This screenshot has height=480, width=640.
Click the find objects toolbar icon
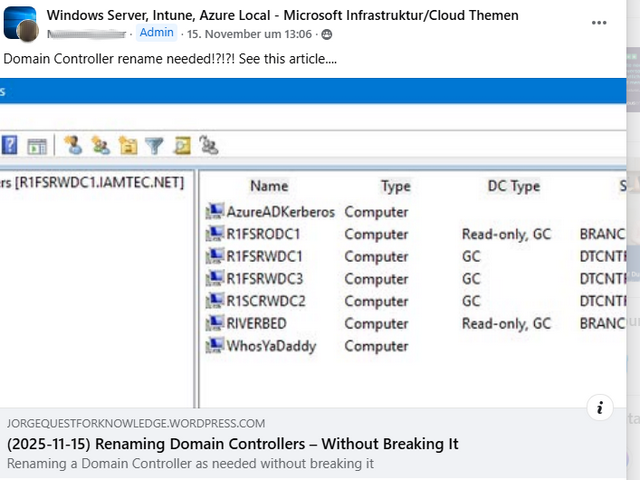coord(182,146)
